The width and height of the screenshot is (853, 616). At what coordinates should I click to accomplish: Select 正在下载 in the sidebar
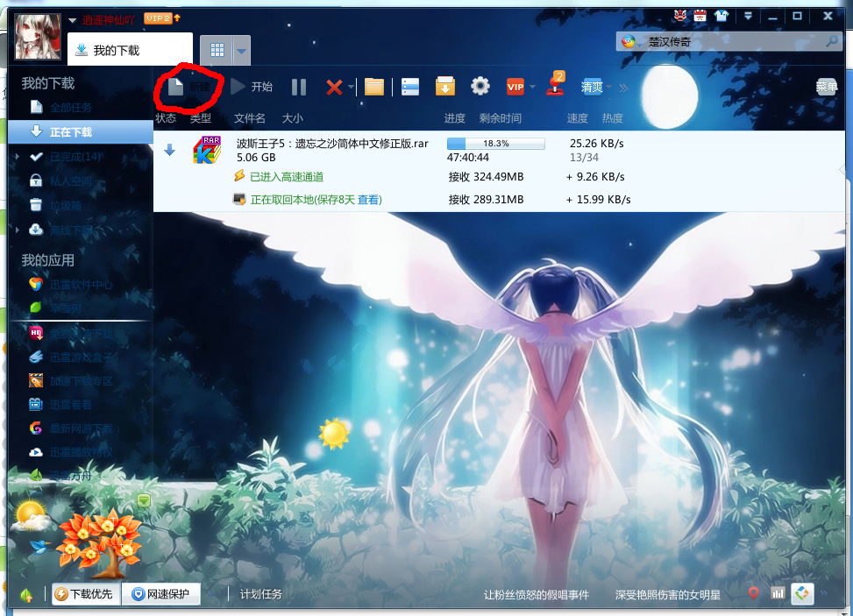coord(81,132)
